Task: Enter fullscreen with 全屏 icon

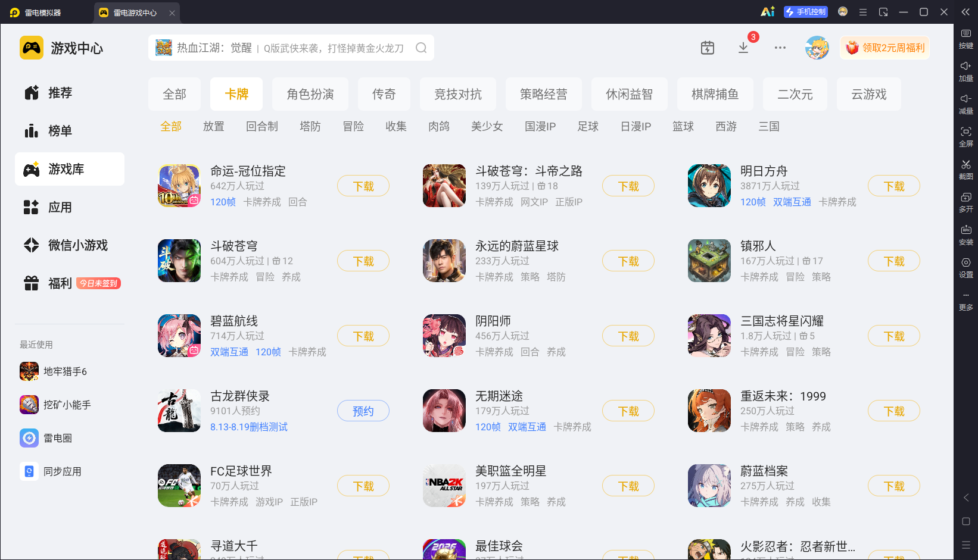Action: click(965, 137)
